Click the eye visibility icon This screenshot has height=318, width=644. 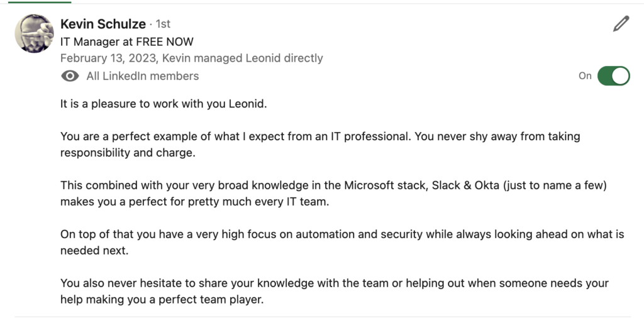tap(70, 76)
